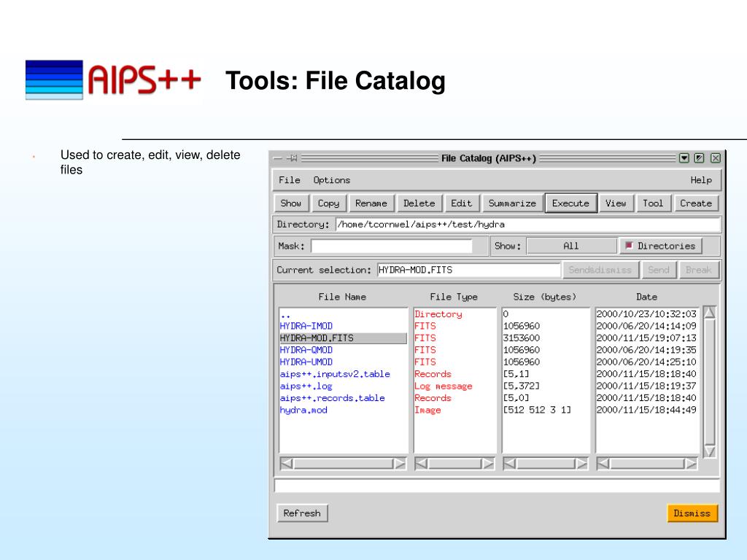Click 'Image' in the File Type list

click(427, 410)
